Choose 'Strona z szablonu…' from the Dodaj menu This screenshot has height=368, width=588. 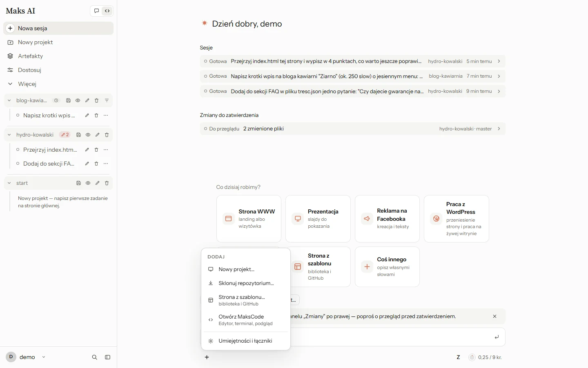246,301
